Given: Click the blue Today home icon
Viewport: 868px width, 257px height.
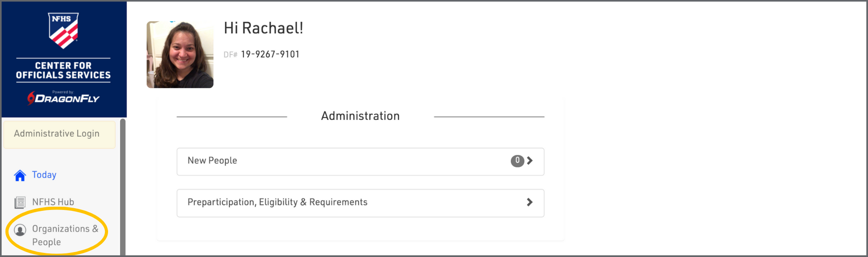Looking at the screenshot, I should click(20, 176).
